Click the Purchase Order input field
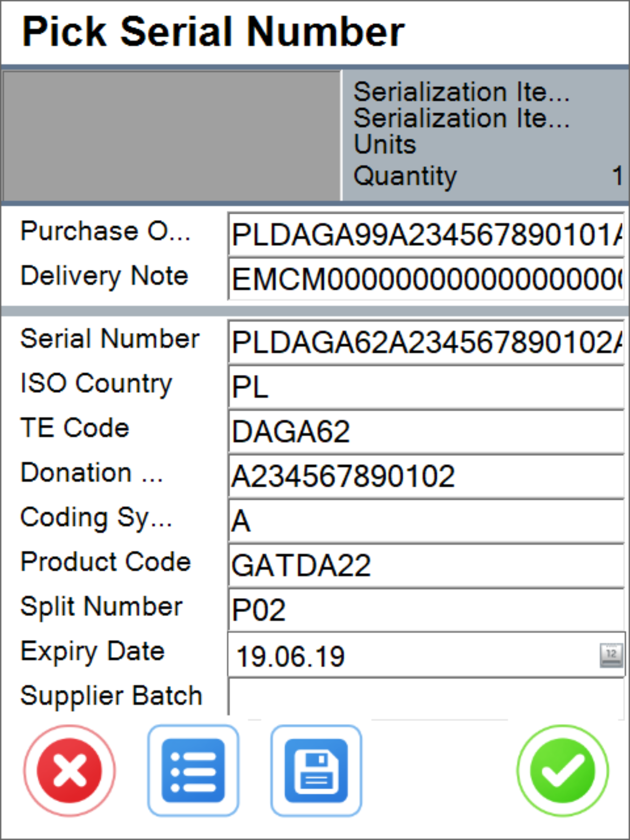This screenshot has height=840, width=630. (425, 234)
